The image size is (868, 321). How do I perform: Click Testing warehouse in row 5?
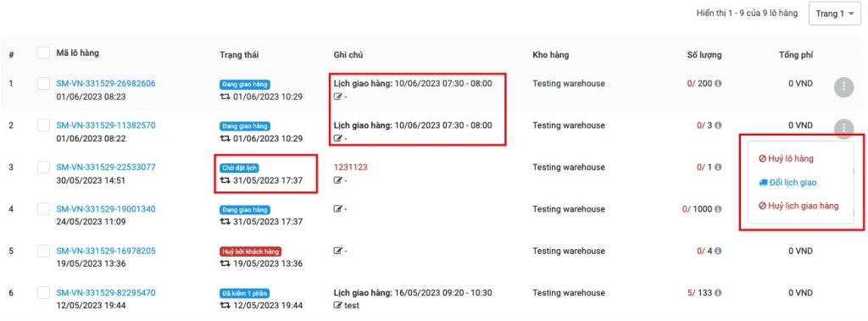click(569, 252)
